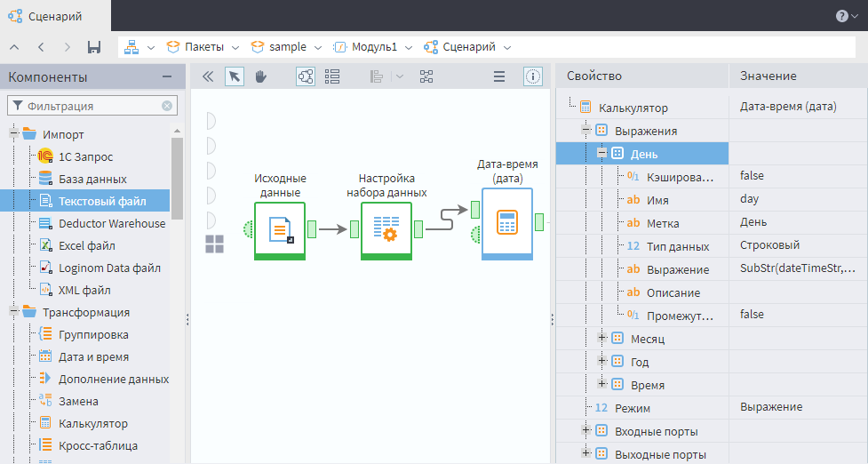Select the Настройка набора данных node
Screen dimensions: 868x464
[386, 231]
